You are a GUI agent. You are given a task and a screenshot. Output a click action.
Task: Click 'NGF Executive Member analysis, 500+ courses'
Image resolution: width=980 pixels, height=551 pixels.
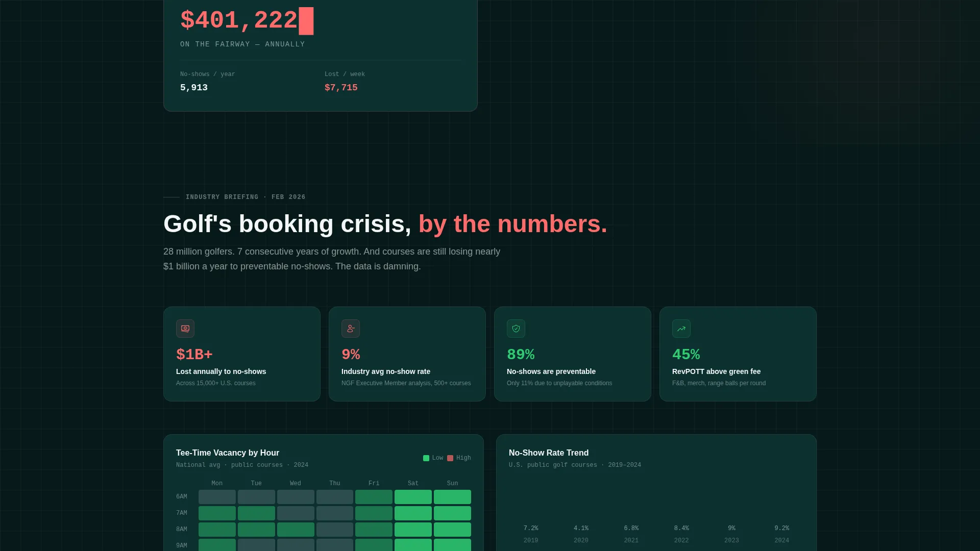(406, 383)
